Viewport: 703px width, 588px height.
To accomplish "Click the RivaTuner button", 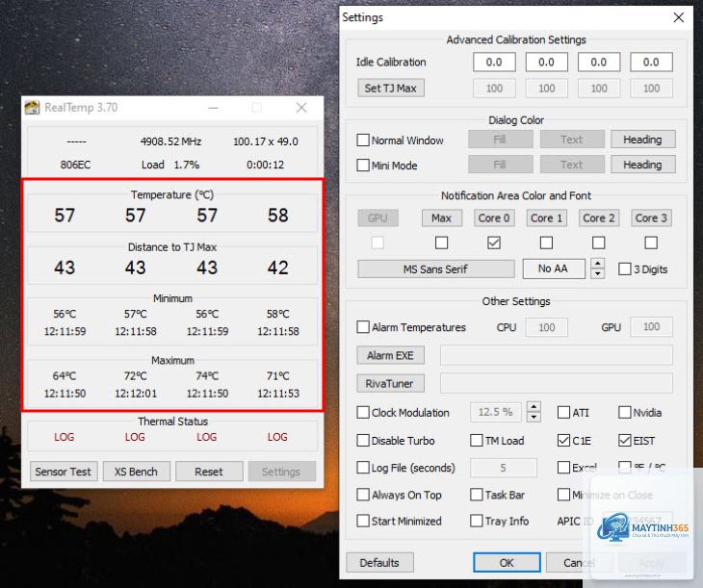I will [390, 384].
